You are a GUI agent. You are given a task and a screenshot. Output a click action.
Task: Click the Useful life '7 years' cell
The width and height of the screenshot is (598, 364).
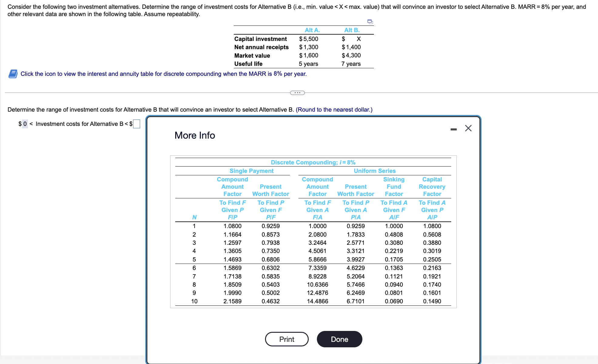(x=351, y=64)
